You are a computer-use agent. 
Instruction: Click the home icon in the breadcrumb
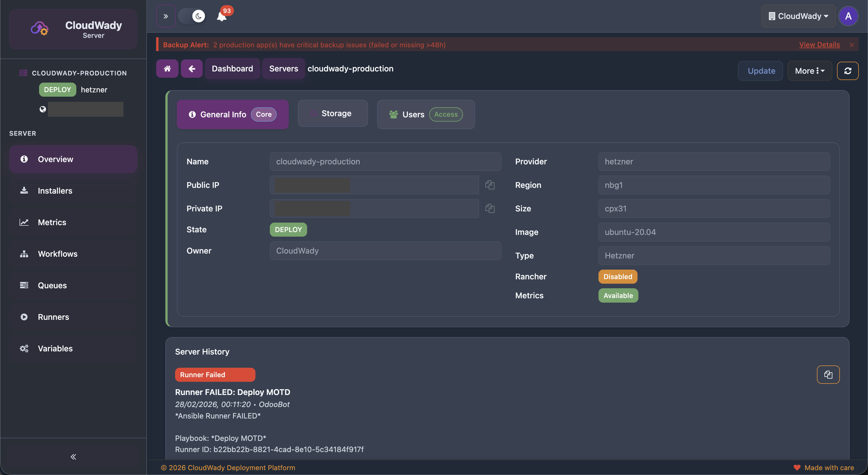167,69
